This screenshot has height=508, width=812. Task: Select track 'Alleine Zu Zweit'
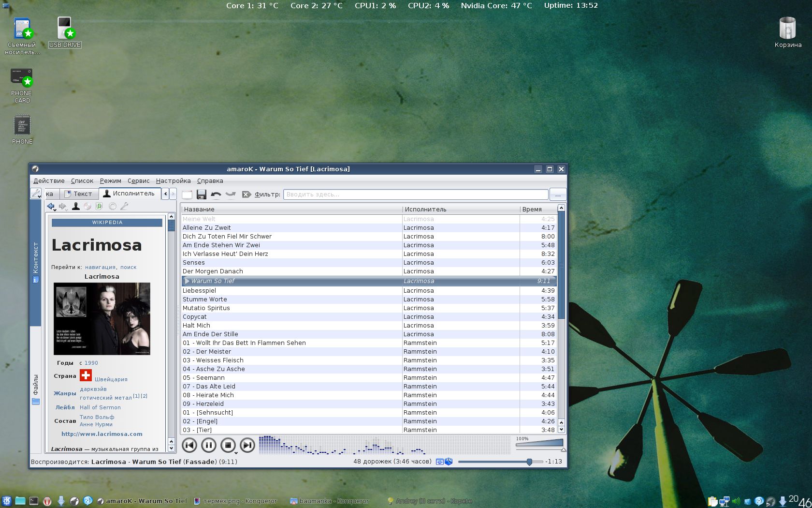pyautogui.click(x=369, y=228)
